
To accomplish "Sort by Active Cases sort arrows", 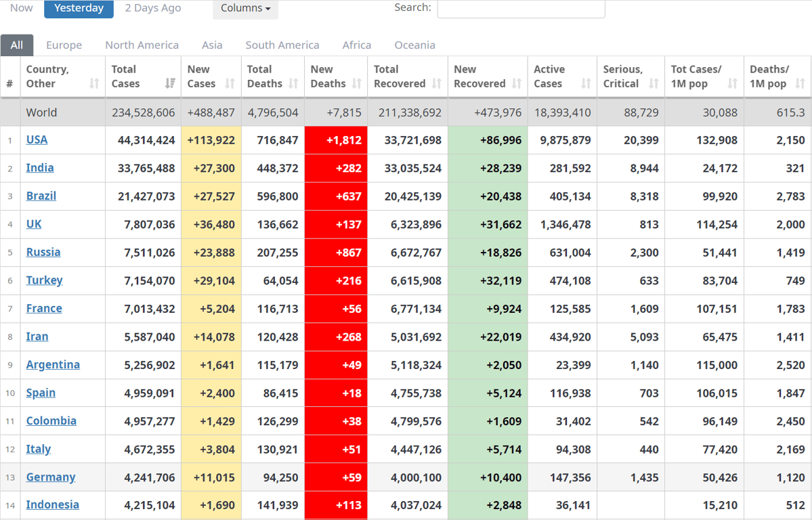I will (586, 83).
